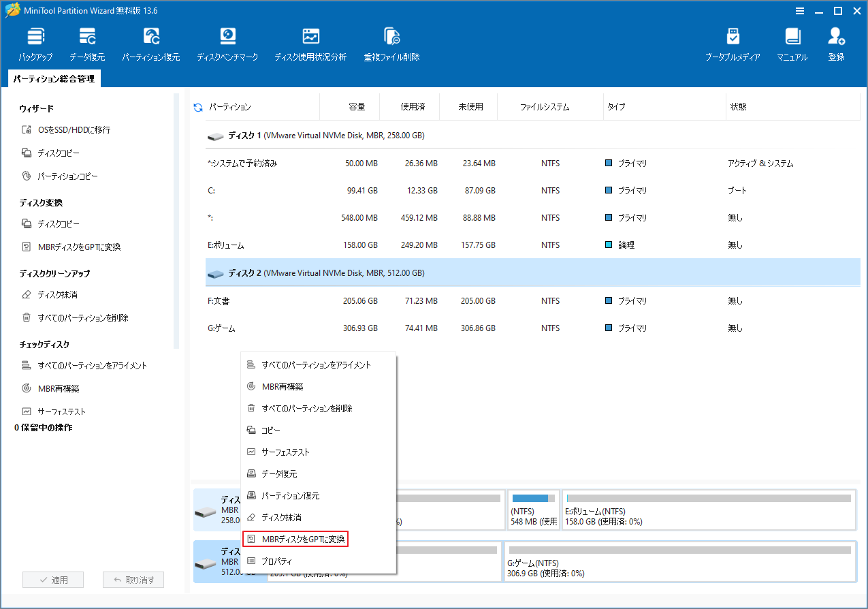868x609 pixels.
Task: Refresh the partition list
Action: coord(197,106)
